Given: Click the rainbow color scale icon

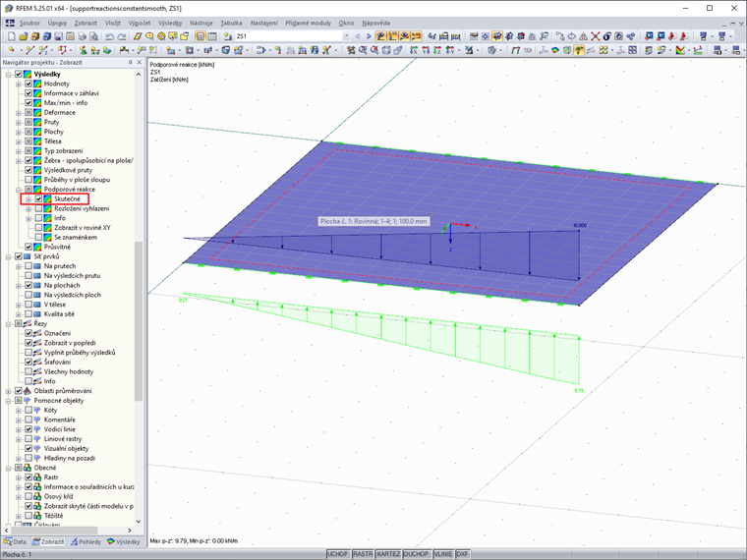Looking at the screenshot, I should coord(680,50).
